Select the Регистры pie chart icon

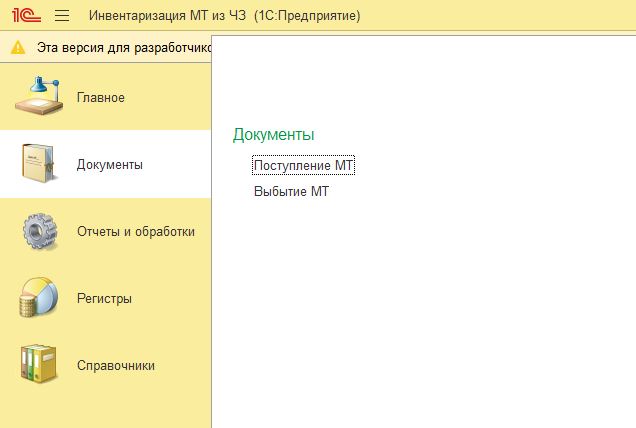[39, 297]
